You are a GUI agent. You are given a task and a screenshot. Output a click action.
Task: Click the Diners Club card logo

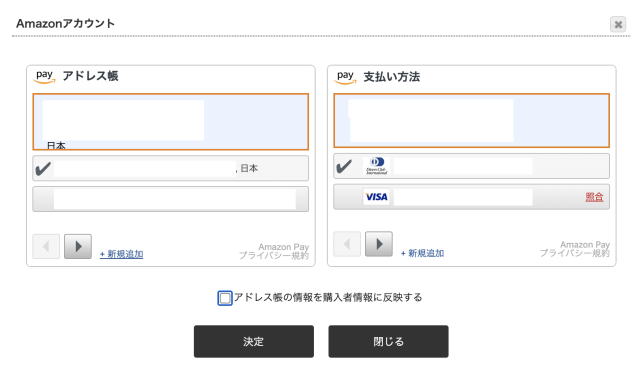click(x=376, y=166)
